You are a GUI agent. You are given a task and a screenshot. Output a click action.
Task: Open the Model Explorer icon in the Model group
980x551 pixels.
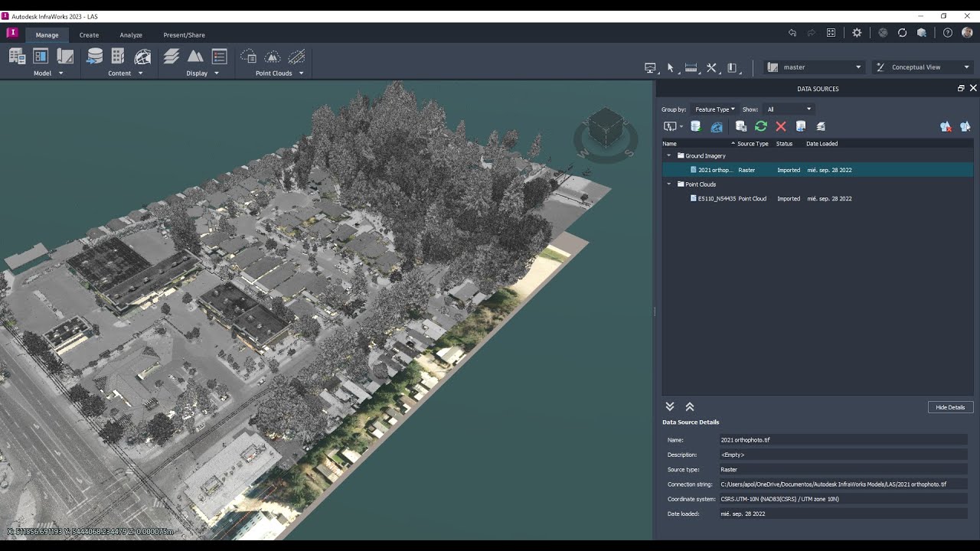coord(17,56)
